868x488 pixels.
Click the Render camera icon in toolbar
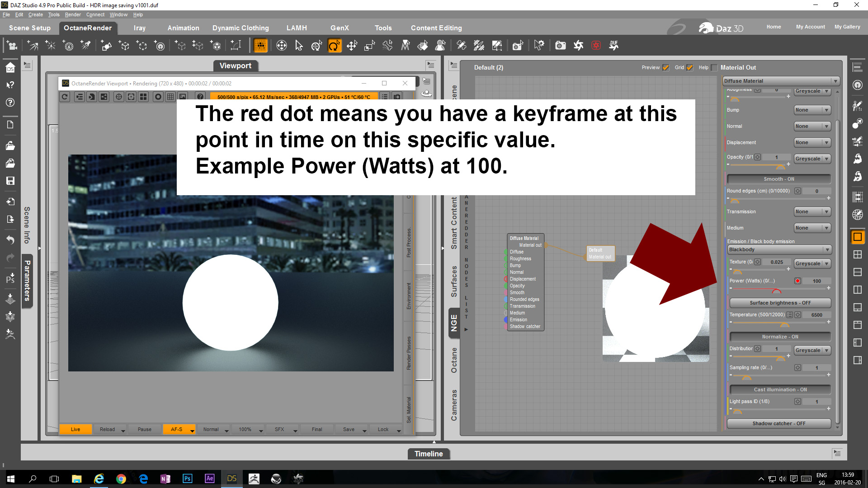(x=560, y=46)
